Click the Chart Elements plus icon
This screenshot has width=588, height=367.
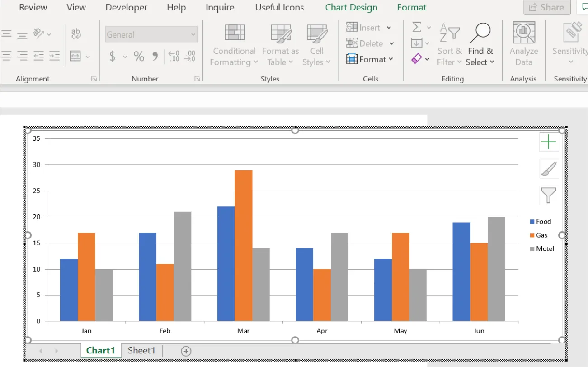pos(549,142)
